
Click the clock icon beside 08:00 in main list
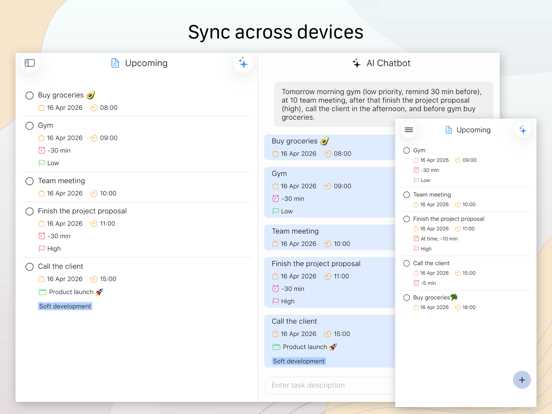(94, 108)
